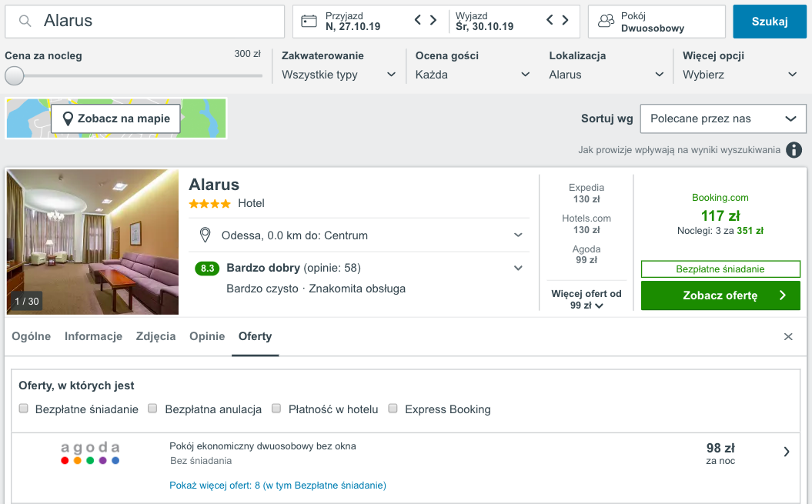Click previous arrow for departure date
812x504 pixels.
tap(550, 21)
